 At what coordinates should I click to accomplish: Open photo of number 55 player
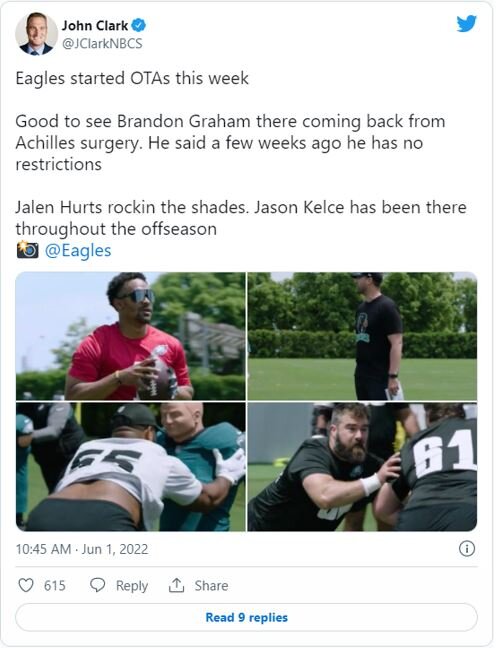pyautogui.click(x=131, y=467)
